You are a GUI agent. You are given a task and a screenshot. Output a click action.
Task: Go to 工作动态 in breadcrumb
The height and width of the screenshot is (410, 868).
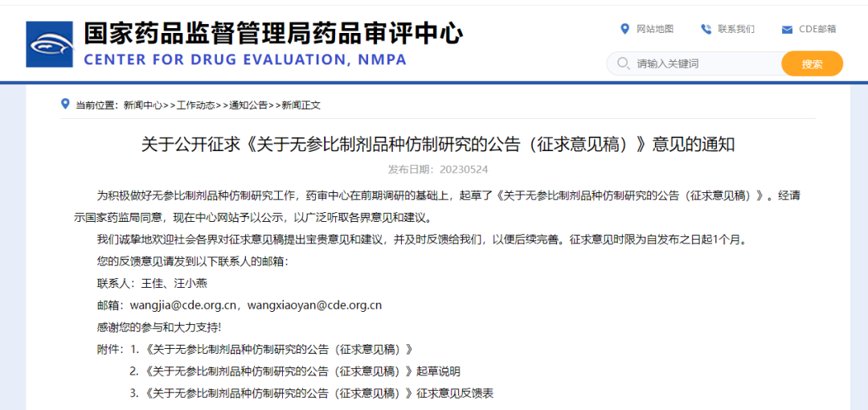pos(195,105)
